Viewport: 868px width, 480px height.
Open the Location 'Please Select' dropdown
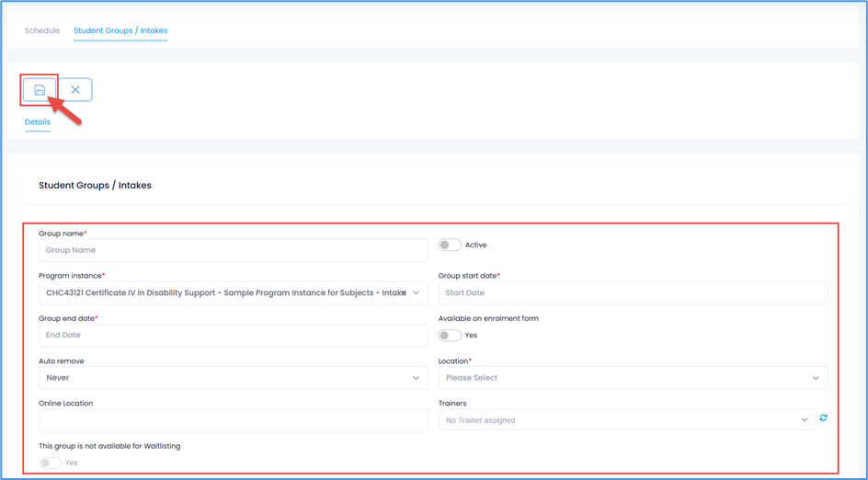coord(625,378)
